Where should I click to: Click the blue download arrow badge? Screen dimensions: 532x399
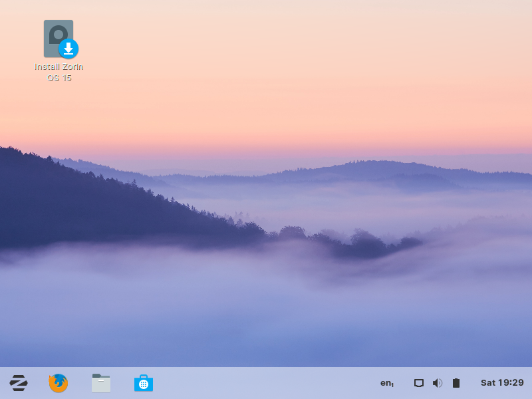pos(68,49)
